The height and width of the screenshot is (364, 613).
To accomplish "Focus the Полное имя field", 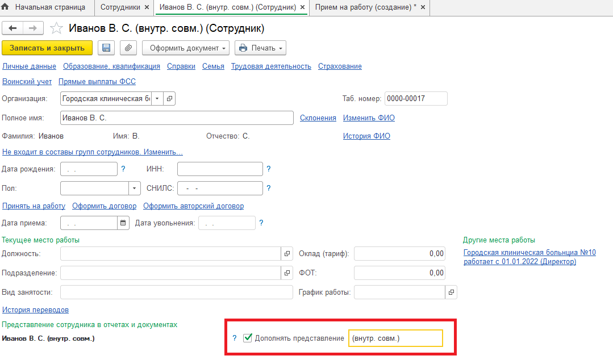I will [177, 118].
